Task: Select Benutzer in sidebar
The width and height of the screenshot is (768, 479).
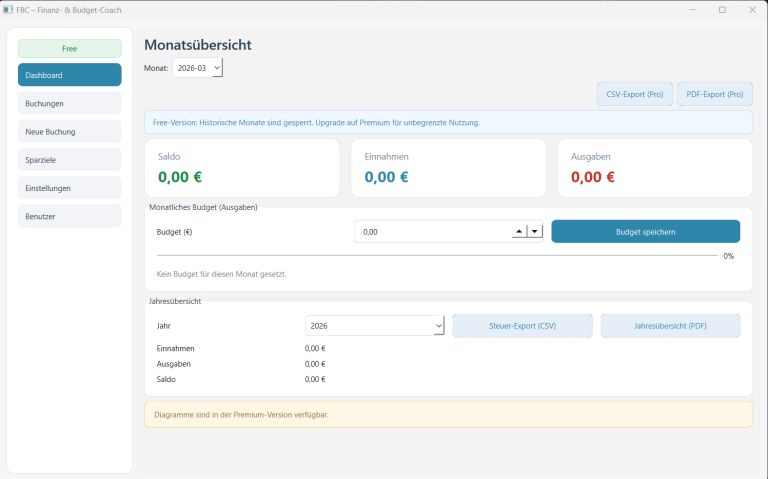Action: [x=69, y=216]
